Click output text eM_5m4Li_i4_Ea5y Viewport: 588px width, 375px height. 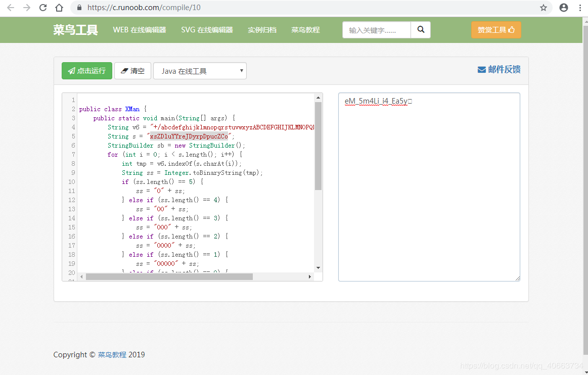tap(376, 101)
